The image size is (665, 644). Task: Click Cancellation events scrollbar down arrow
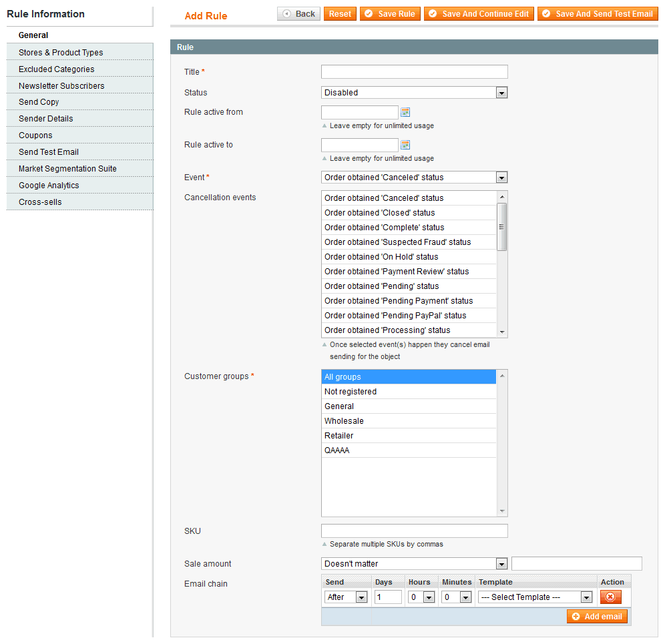pos(501,332)
